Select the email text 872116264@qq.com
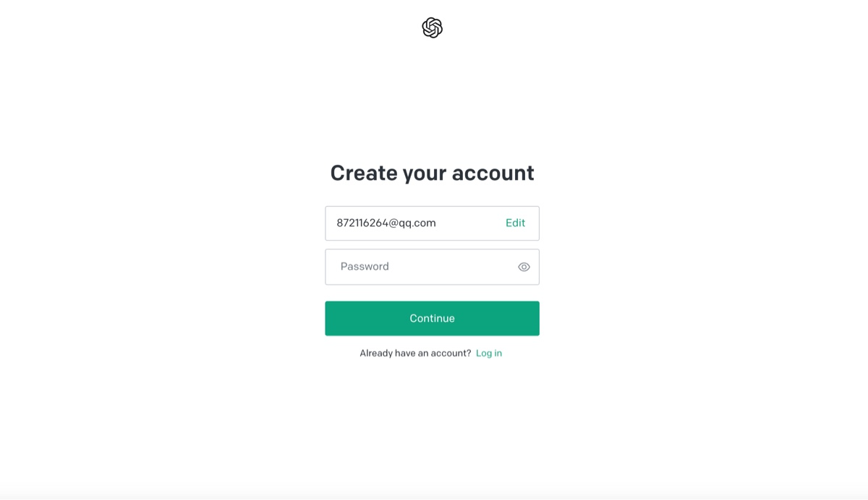This screenshot has height=500, width=868. [386, 223]
